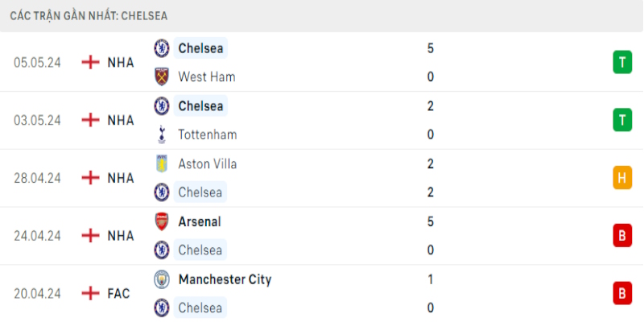
Task: Open the Manchester City team link
Action: click(225, 279)
